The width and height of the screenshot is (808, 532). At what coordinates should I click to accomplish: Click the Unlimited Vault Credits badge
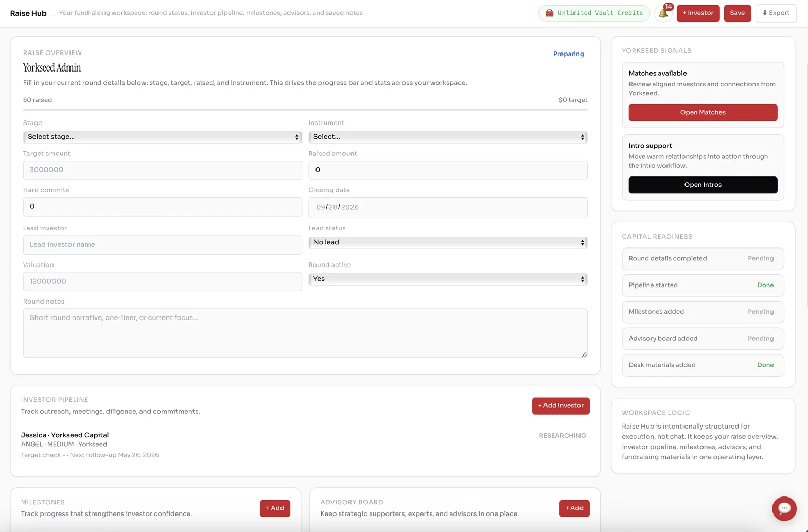pos(594,13)
